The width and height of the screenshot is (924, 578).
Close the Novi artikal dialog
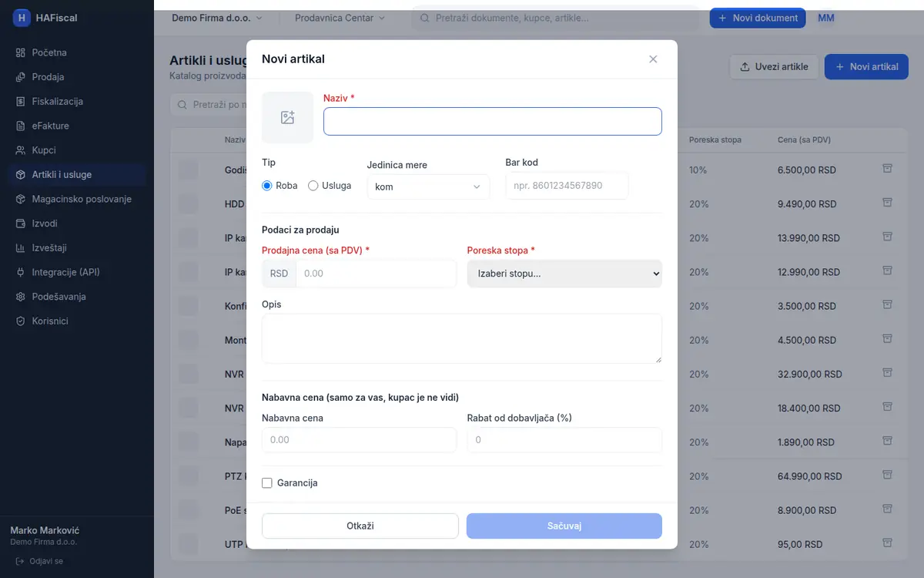pyautogui.click(x=653, y=59)
